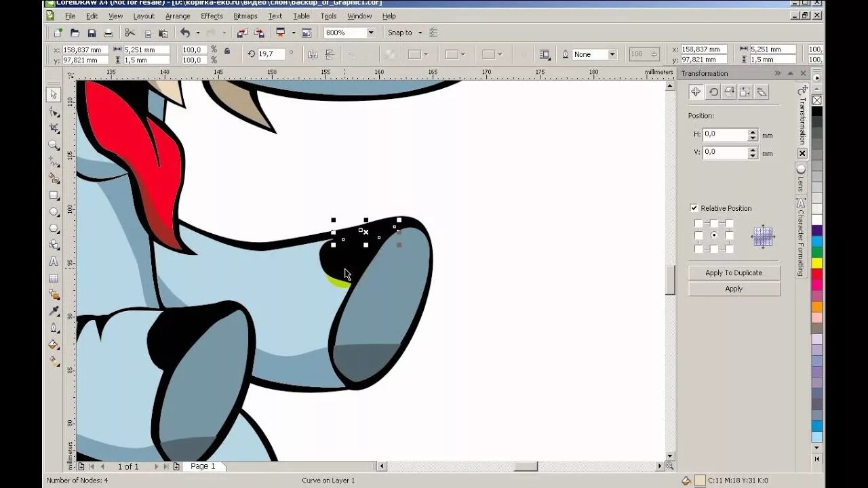Viewport: 868px width, 488px height.
Task: Open the File menu
Action: coord(70,16)
